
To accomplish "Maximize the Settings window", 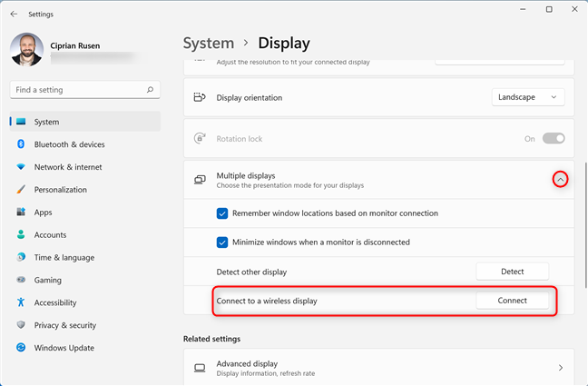I will tap(549, 9).
